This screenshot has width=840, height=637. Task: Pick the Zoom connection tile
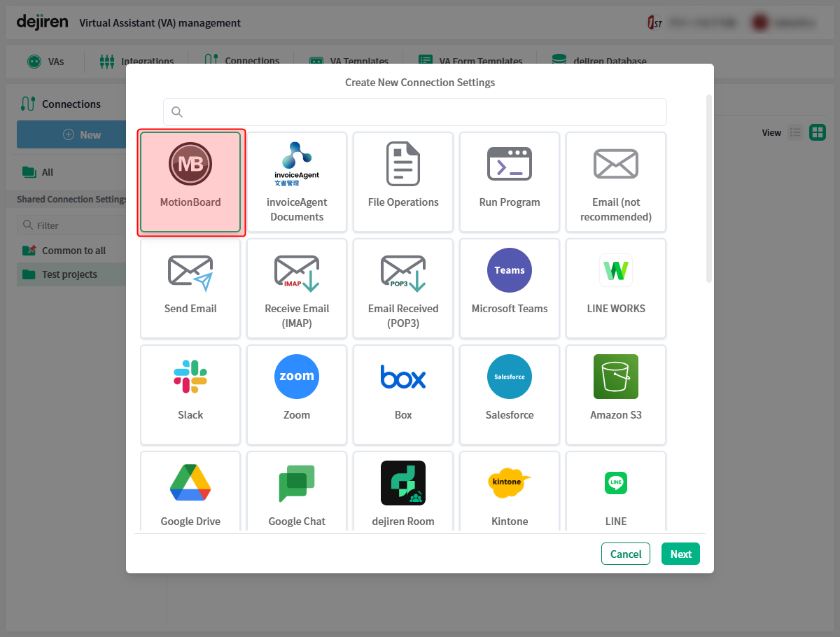[297, 395]
